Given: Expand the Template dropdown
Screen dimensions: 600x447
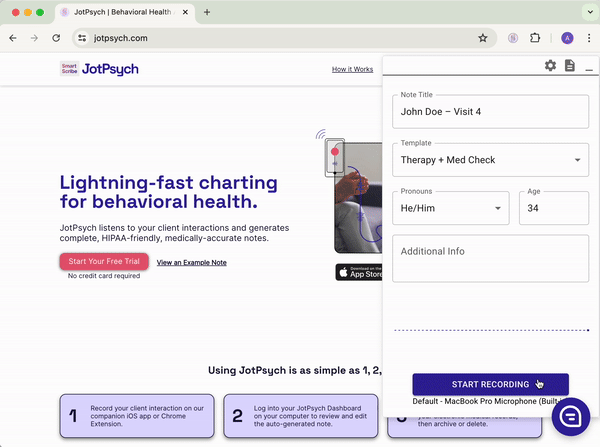Looking at the screenshot, I should click(x=491, y=160).
